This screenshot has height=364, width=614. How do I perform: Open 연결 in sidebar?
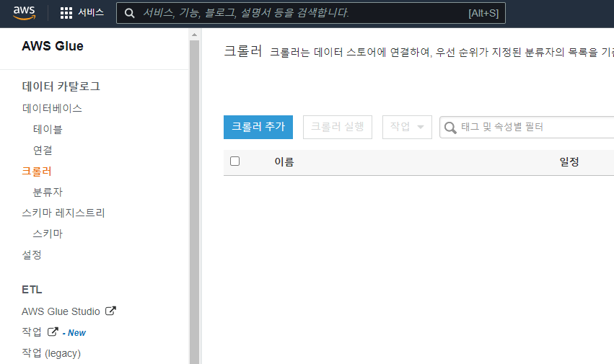click(x=43, y=150)
